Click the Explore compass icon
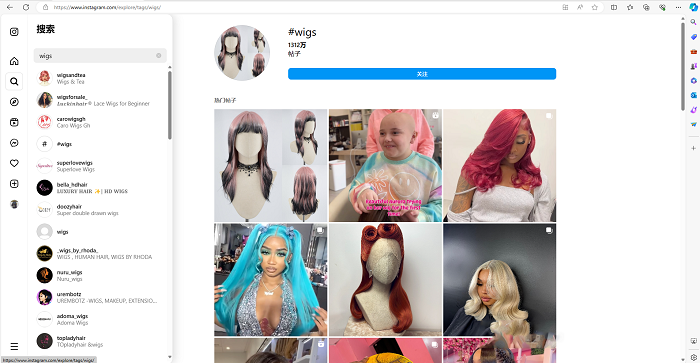700x363 pixels. click(14, 102)
